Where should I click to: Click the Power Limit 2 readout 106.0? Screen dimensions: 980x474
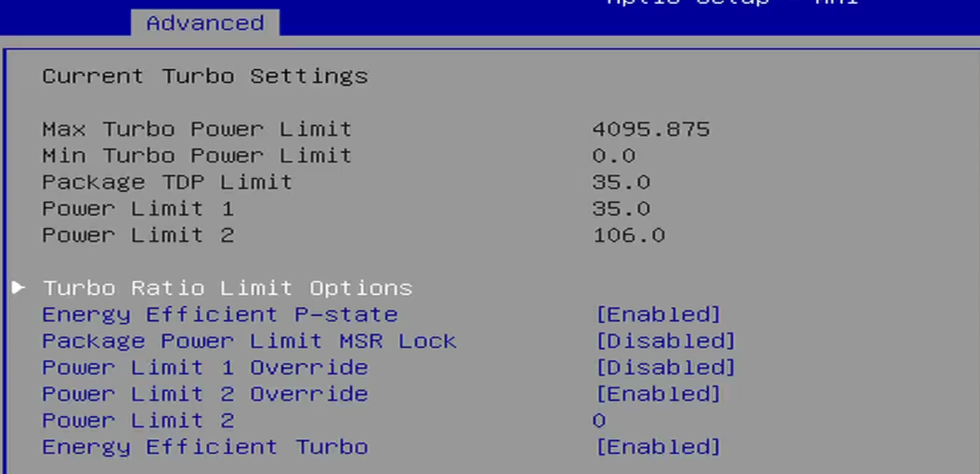coord(629,235)
